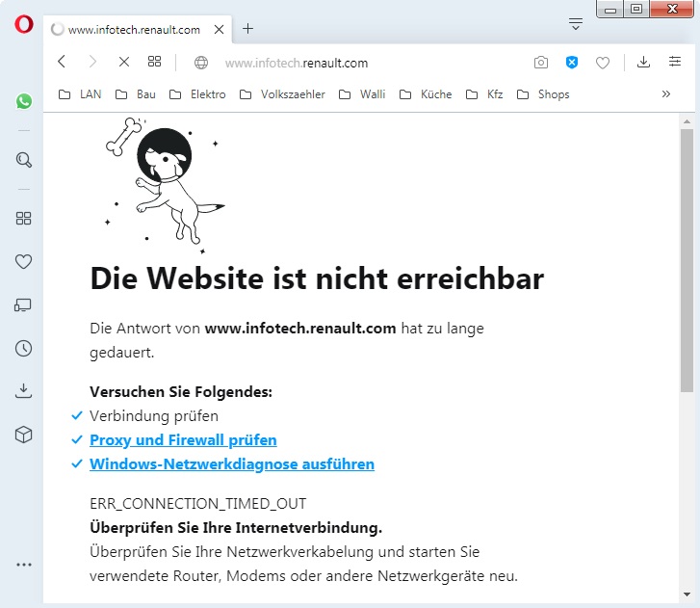Open History clock in the sidebar
The image size is (700, 608).
24,349
